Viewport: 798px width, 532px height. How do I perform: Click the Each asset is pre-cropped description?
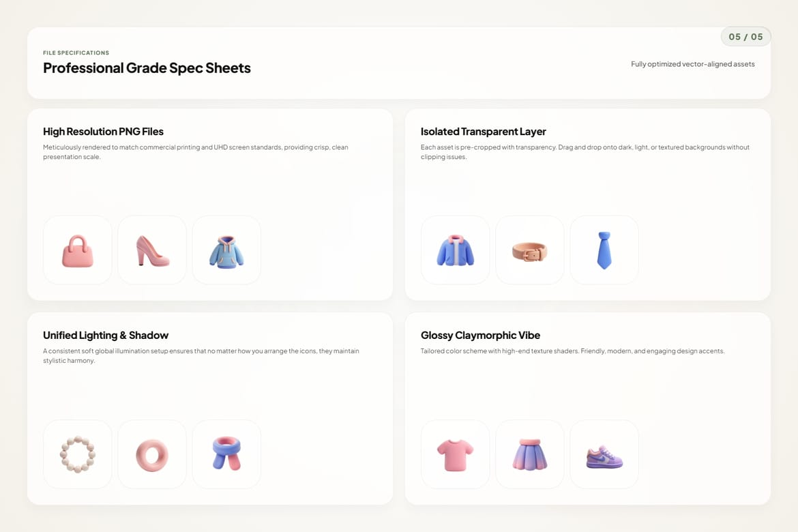(585, 151)
